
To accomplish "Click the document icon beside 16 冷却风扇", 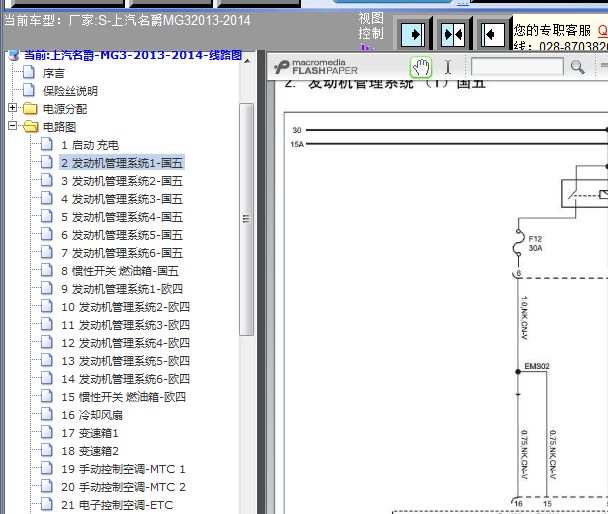I will click(47, 414).
